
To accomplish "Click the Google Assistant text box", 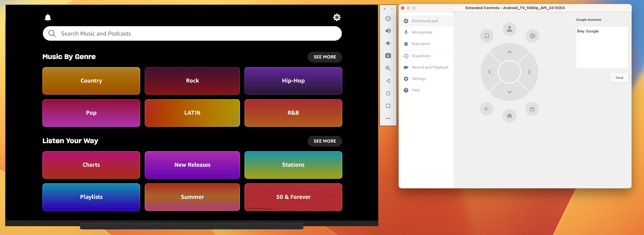I will (x=602, y=47).
